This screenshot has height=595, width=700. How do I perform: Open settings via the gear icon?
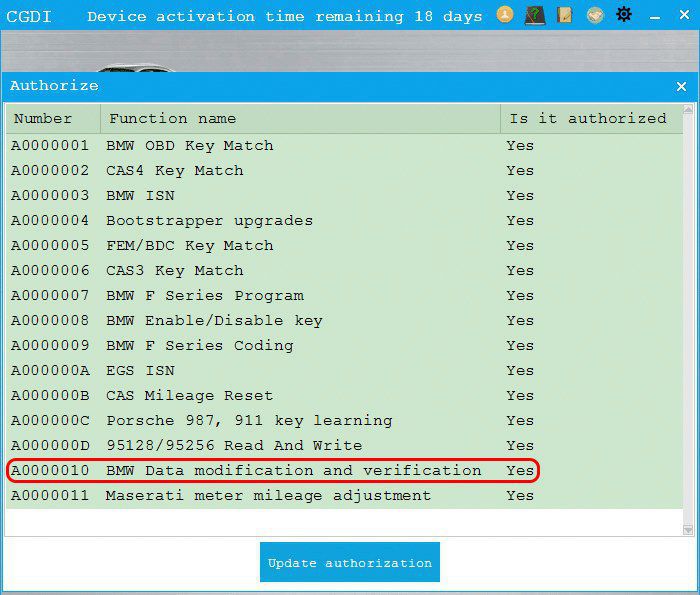click(624, 15)
